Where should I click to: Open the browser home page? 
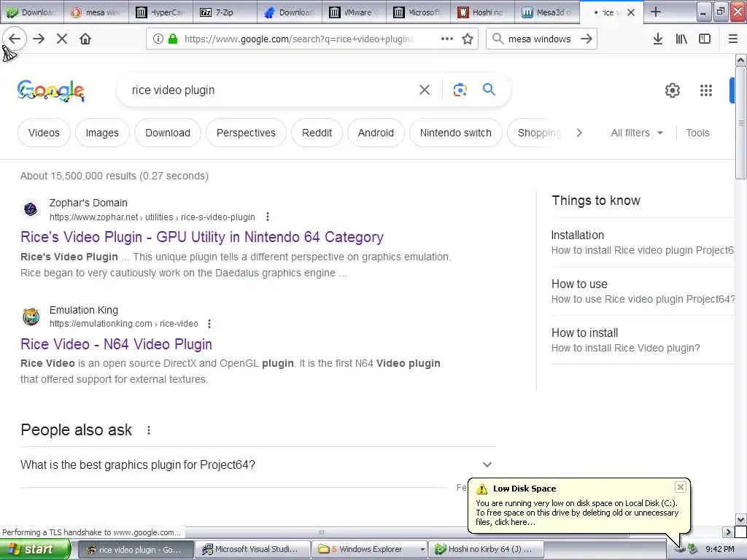[85, 39]
